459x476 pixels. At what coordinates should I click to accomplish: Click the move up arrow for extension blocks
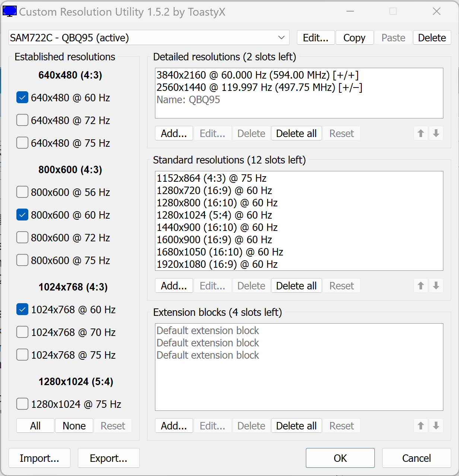click(x=421, y=426)
